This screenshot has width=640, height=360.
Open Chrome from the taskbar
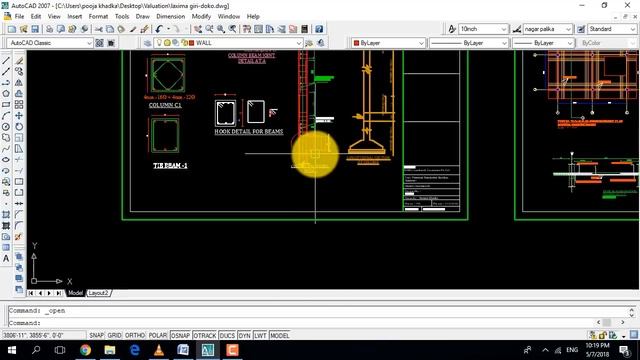pyautogui.click(x=85, y=350)
